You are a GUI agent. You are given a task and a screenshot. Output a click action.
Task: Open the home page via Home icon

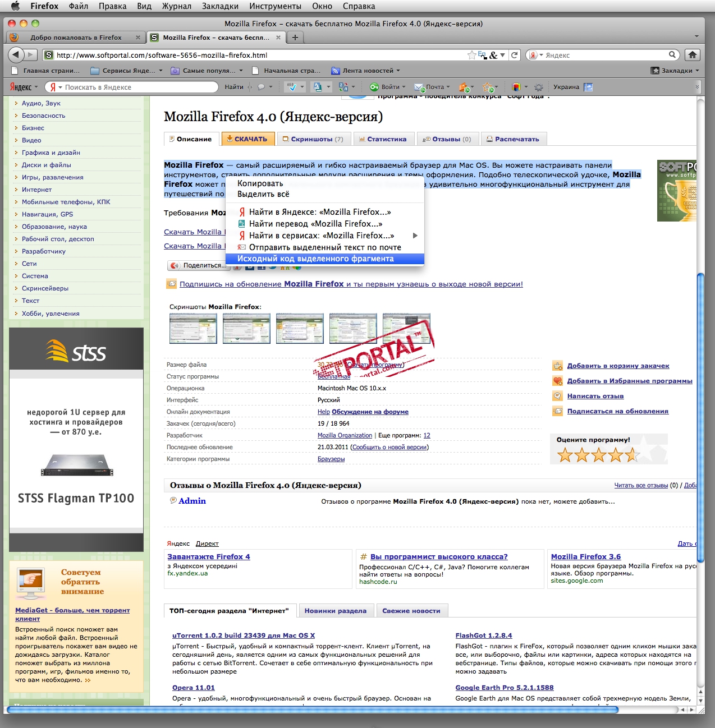693,55
